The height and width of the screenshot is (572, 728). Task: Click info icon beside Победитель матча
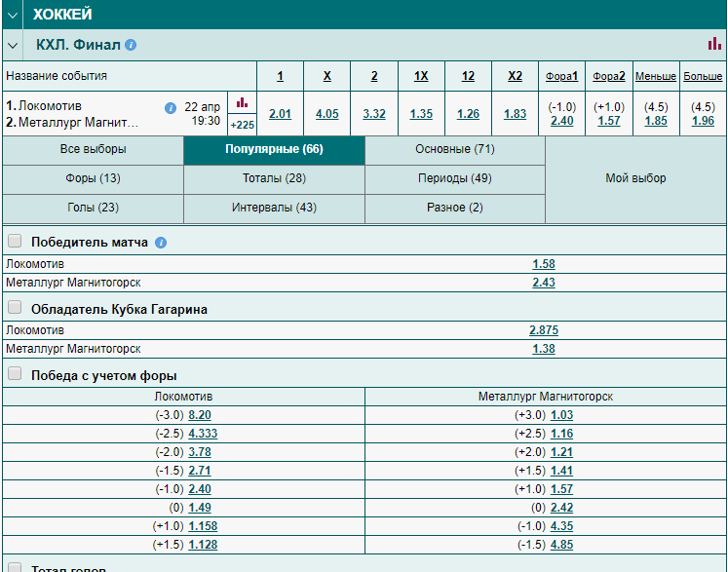[161, 243]
